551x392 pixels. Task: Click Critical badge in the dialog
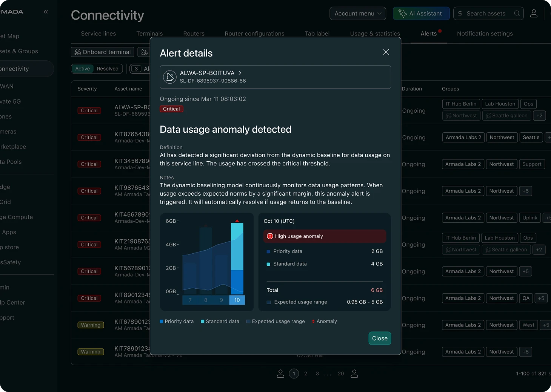click(171, 109)
